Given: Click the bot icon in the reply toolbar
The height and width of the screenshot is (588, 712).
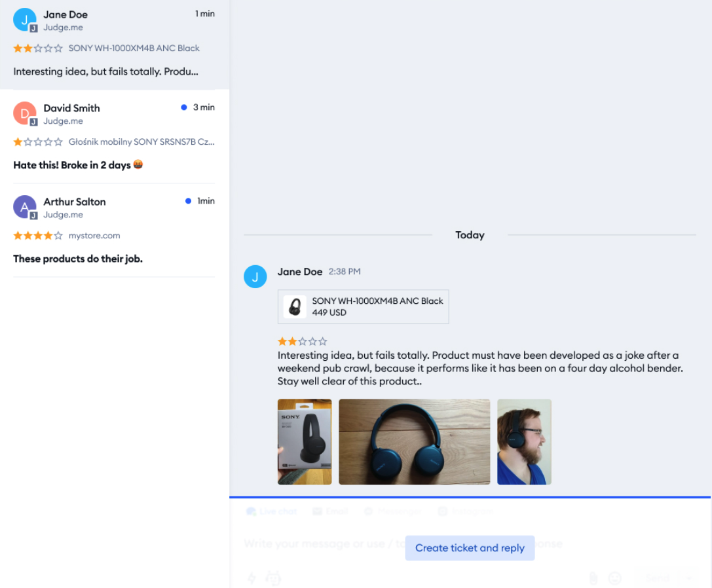Looking at the screenshot, I should 273,578.
